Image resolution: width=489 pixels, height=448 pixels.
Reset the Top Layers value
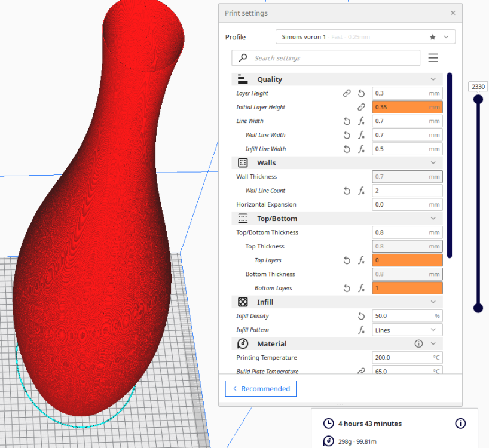[347, 260]
